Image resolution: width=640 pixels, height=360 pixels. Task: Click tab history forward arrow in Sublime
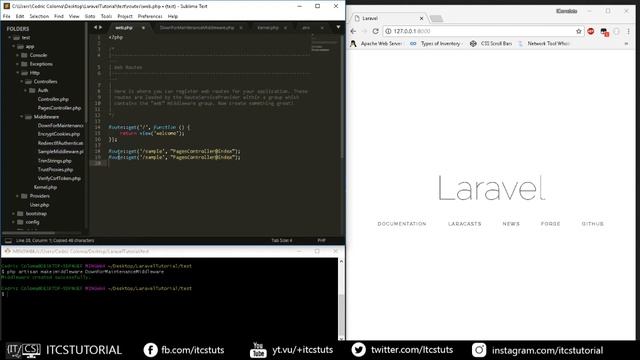(101, 27)
